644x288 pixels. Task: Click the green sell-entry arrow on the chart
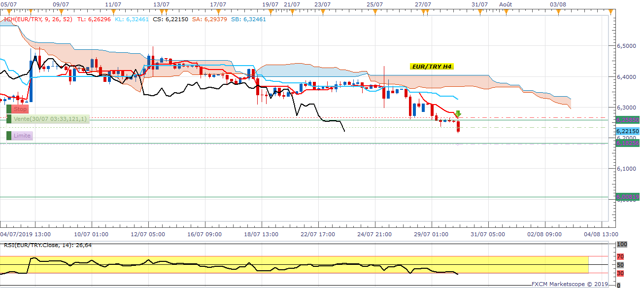[x=458, y=114]
